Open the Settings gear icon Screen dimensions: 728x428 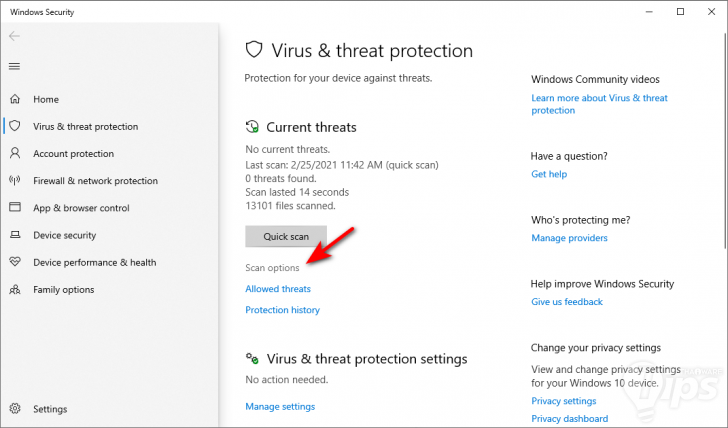pos(14,409)
